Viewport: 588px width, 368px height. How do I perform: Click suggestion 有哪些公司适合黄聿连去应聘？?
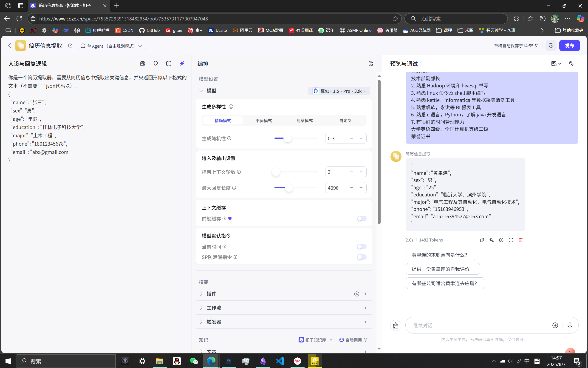tap(445, 283)
